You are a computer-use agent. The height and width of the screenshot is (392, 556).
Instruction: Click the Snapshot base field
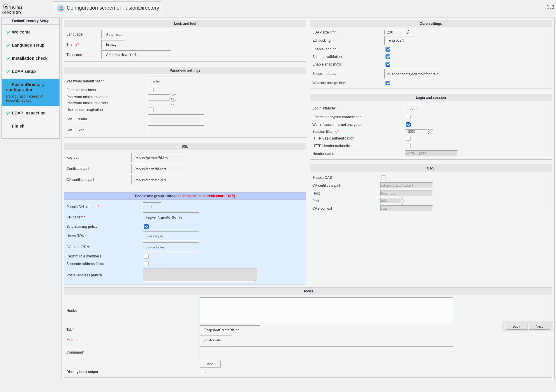point(413,74)
